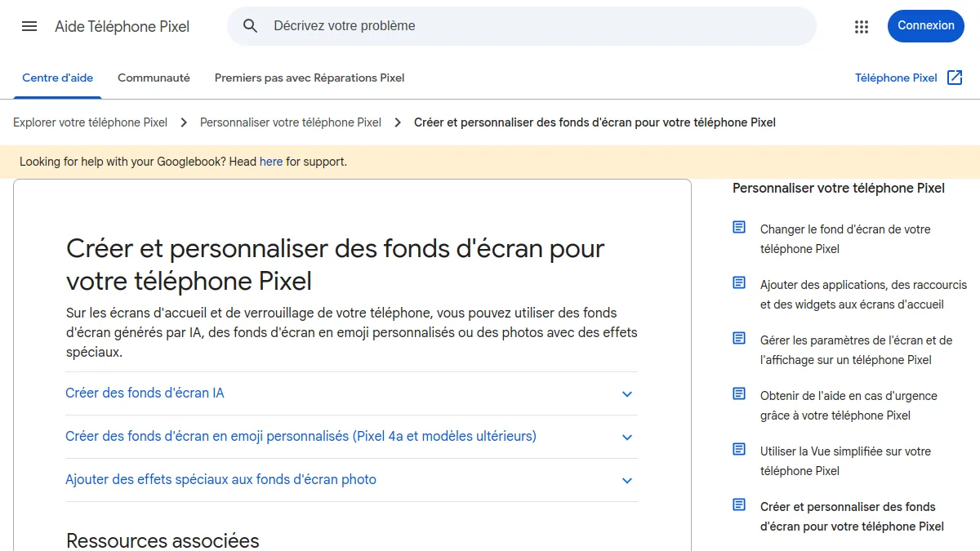Open 'Ajouter des applications, des raccourcis' article
This screenshot has height=551, width=980.
coord(863,295)
